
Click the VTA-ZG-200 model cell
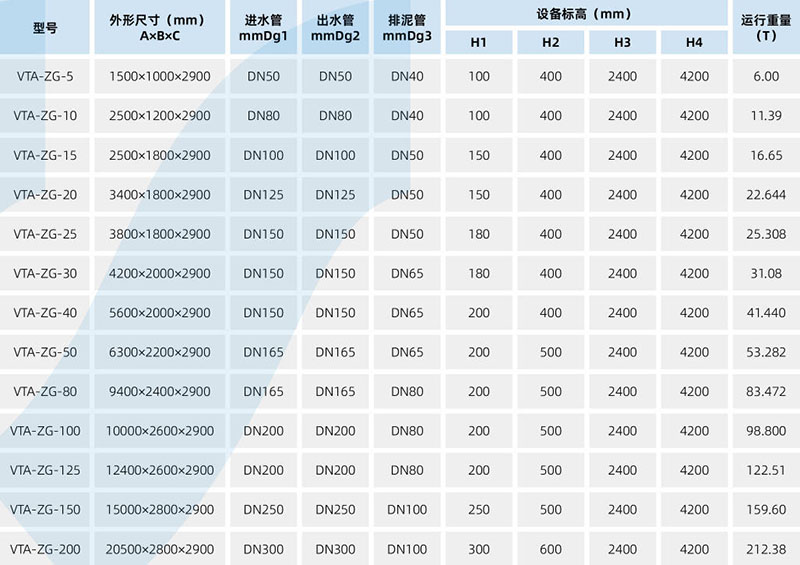(45, 549)
